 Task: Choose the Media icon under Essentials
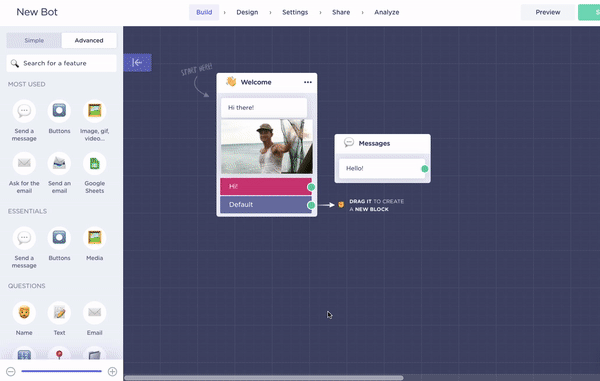[95, 238]
